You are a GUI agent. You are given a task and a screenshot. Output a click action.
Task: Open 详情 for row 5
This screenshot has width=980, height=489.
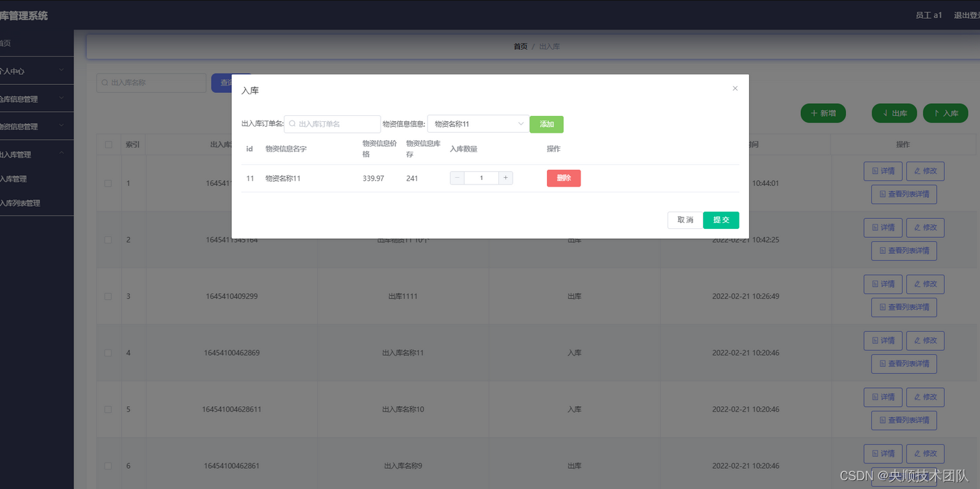pos(883,397)
